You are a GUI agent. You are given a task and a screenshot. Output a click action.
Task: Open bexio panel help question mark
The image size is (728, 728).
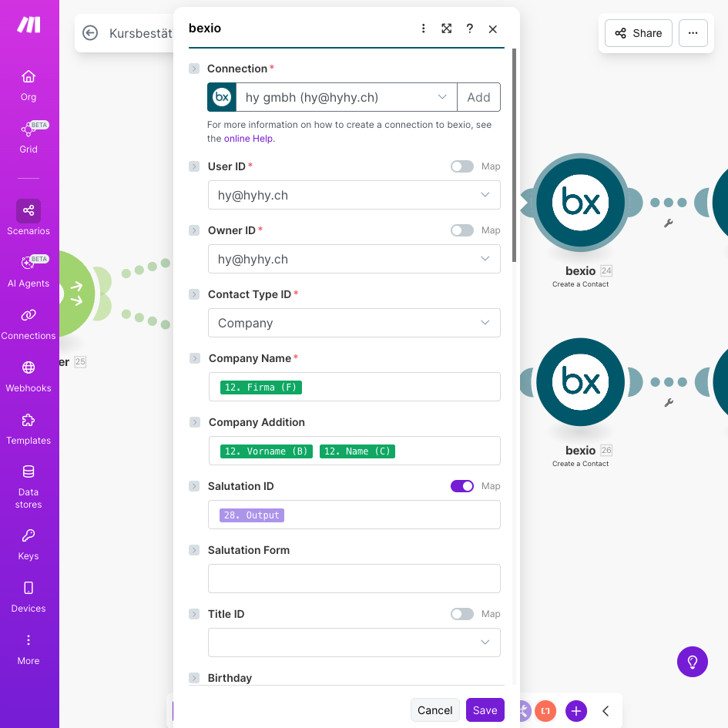pyautogui.click(x=469, y=29)
